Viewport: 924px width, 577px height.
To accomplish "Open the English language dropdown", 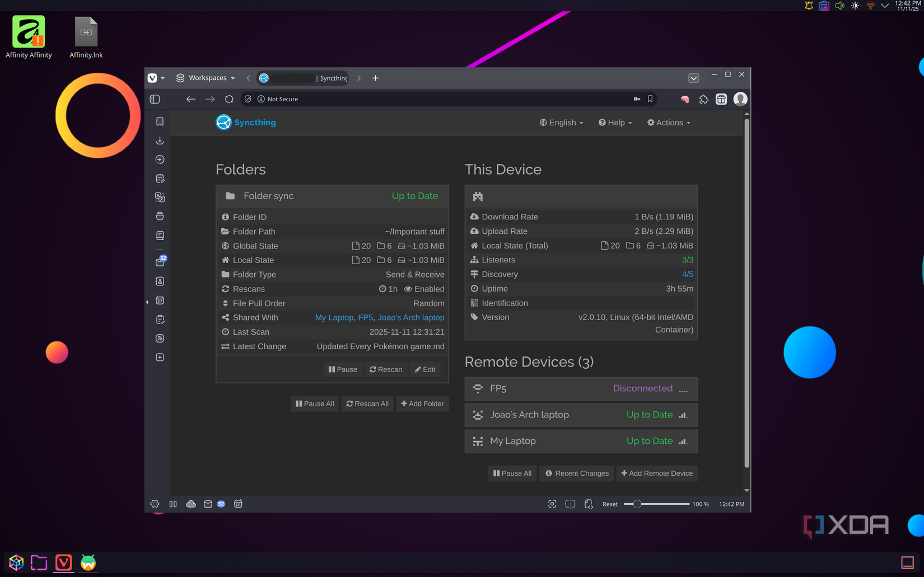I will click(x=561, y=123).
